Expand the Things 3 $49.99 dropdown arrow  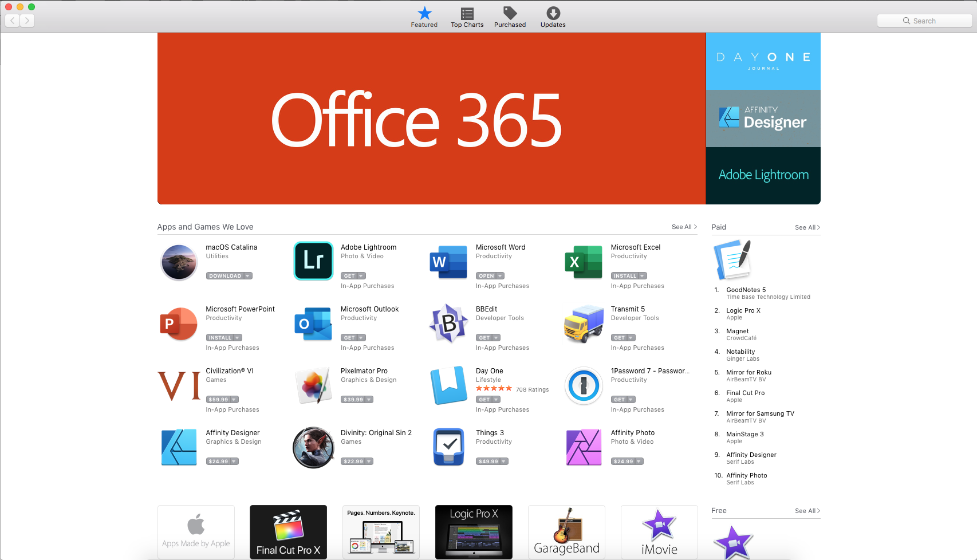click(x=505, y=462)
